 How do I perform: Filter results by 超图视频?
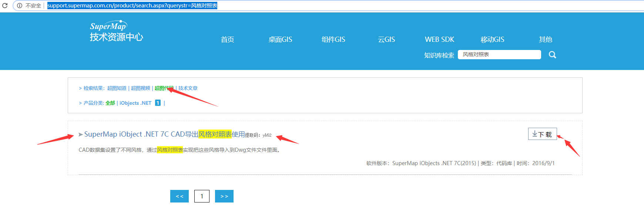(x=141, y=88)
